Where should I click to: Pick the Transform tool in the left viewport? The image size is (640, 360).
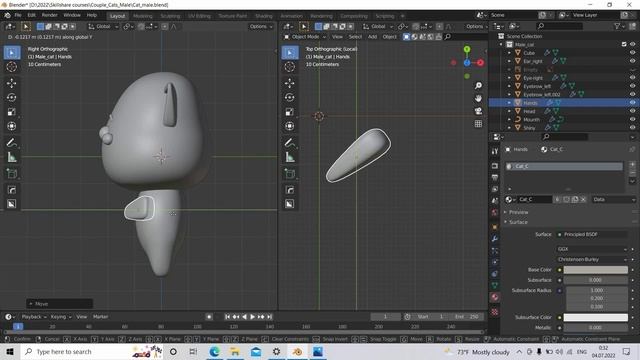11,126
